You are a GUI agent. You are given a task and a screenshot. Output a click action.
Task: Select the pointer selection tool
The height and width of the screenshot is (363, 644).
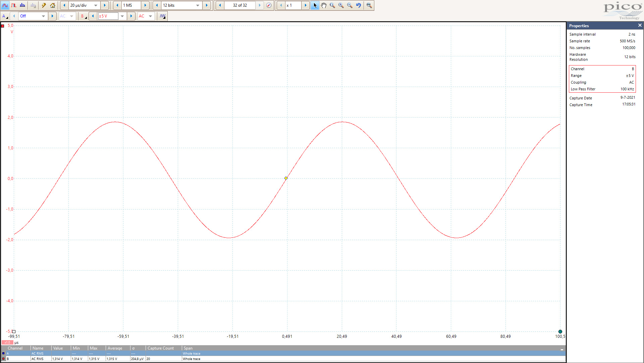point(315,5)
